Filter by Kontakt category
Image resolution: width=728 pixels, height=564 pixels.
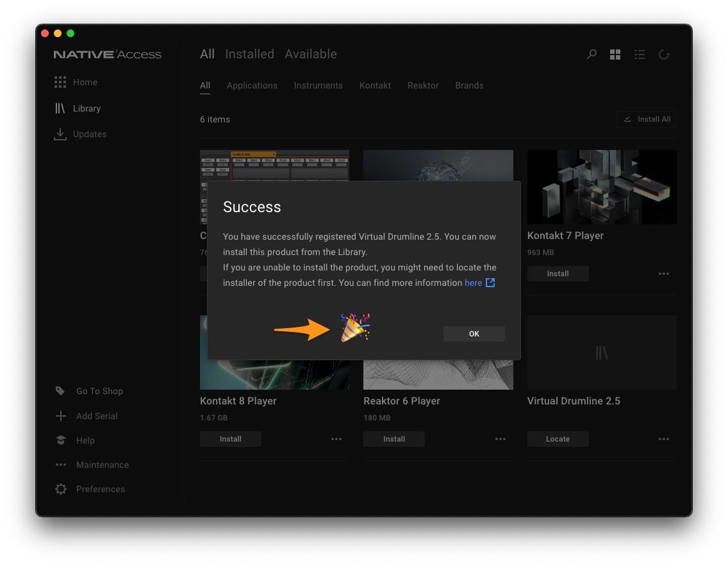[375, 85]
